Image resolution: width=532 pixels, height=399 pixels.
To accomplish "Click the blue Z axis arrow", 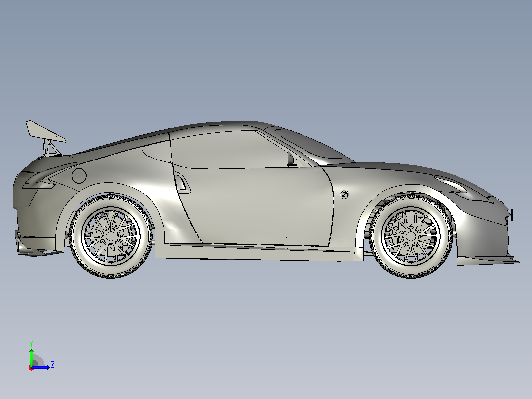I will point(41,367).
